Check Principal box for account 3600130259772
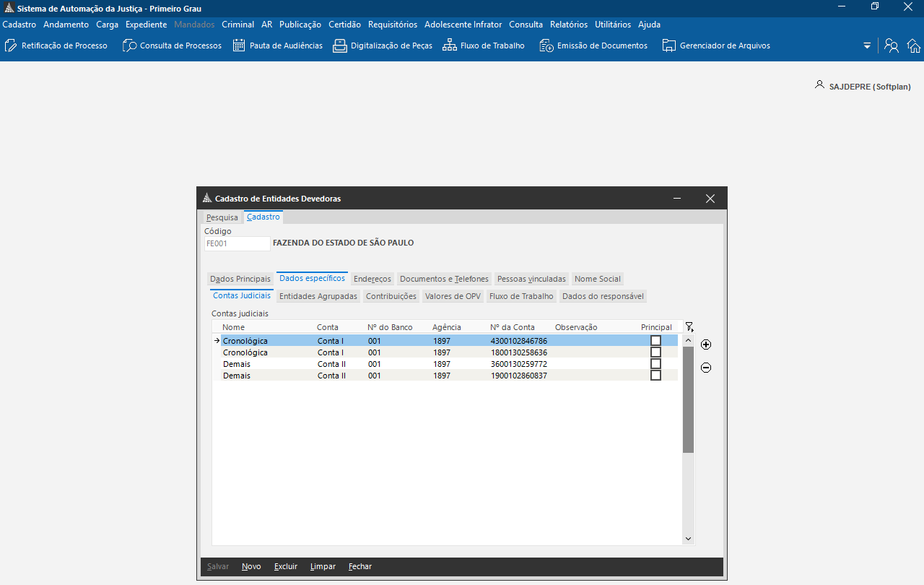The image size is (924, 585). 655,364
